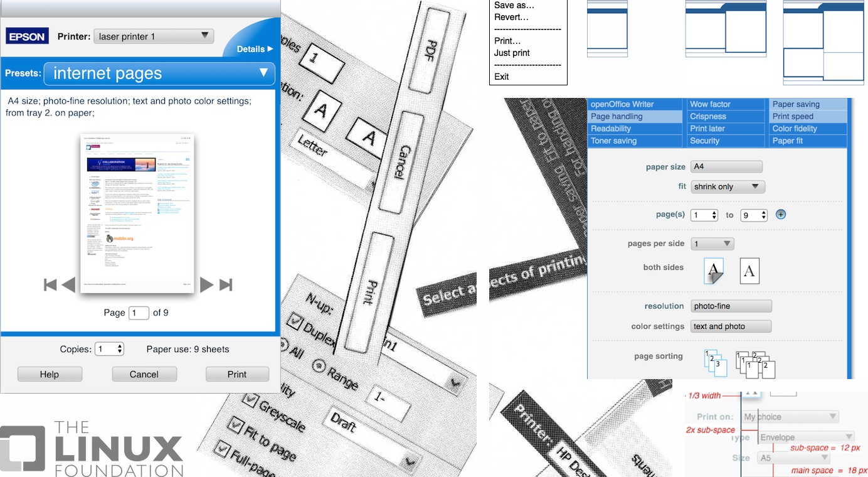Choose Print… from the menu
This screenshot has width=868, height=477.
click(508, 41)
